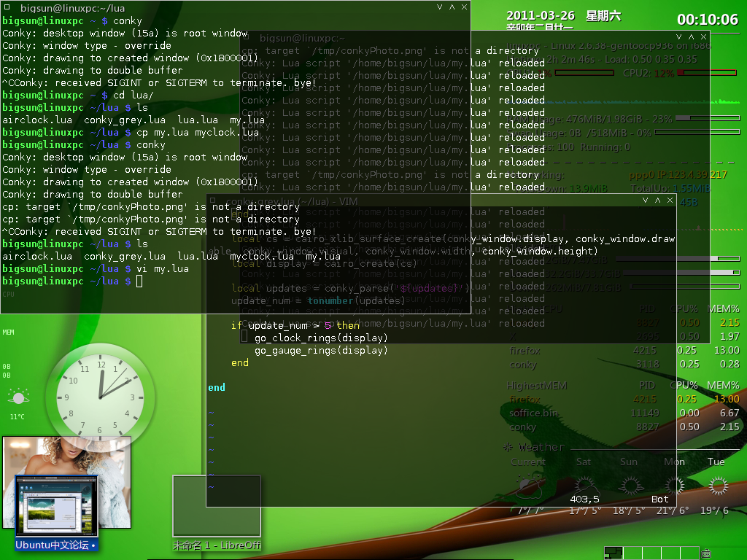747x560 pixels.
Task: Switch to the fifth workspace in the pager
Action: 689,553
